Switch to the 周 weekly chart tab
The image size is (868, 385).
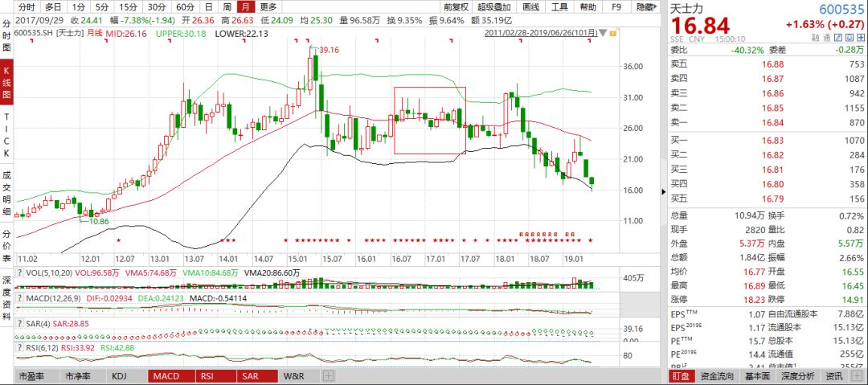point(226,6)
